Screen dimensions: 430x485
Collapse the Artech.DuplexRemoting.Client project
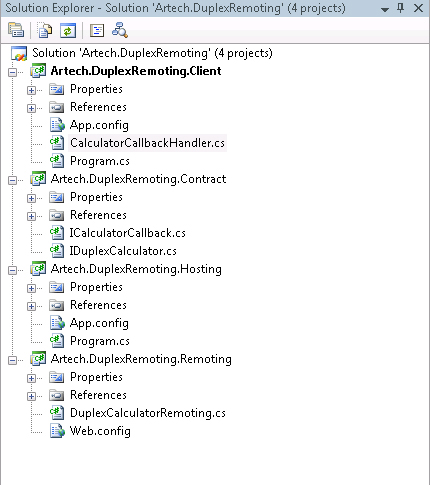(12, 72)
